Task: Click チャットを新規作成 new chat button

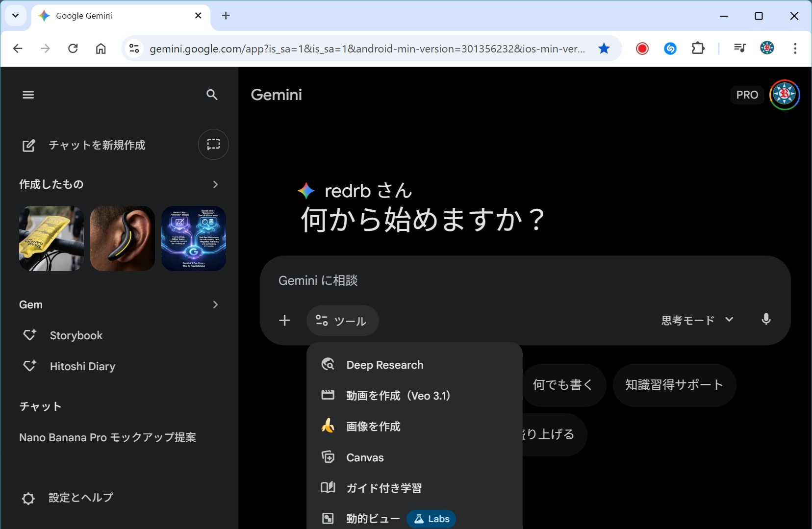Action: pos(97,145)
